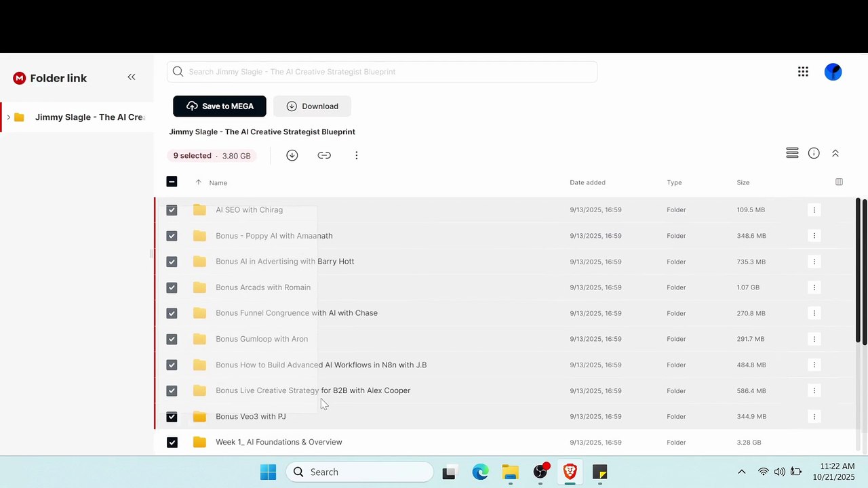Open options for Bonus Funnel Congruence folder

814,313
